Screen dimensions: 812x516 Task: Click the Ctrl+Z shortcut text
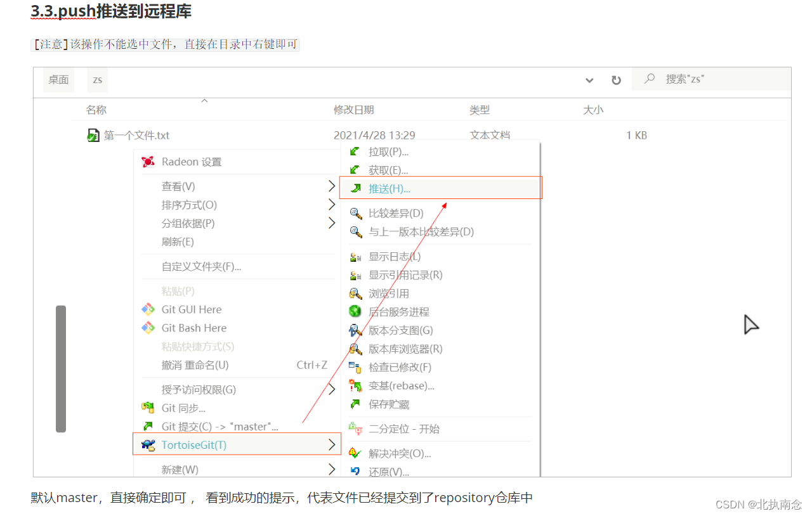tap(311, 364)
